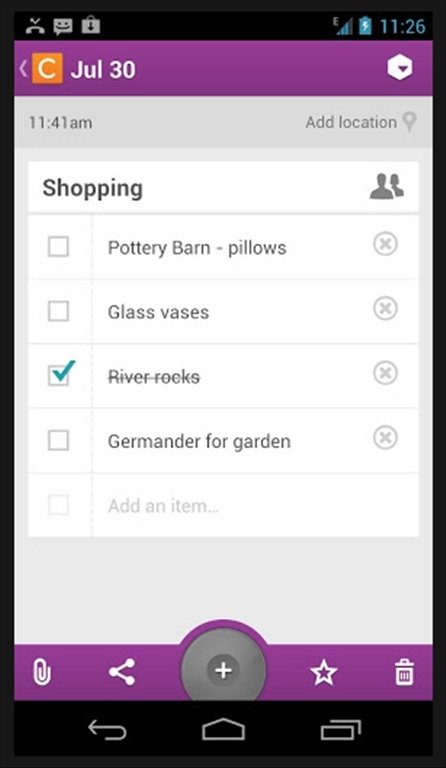Tap the paperclip attachment icon
The image size is (446, 768).
(42, 672)
